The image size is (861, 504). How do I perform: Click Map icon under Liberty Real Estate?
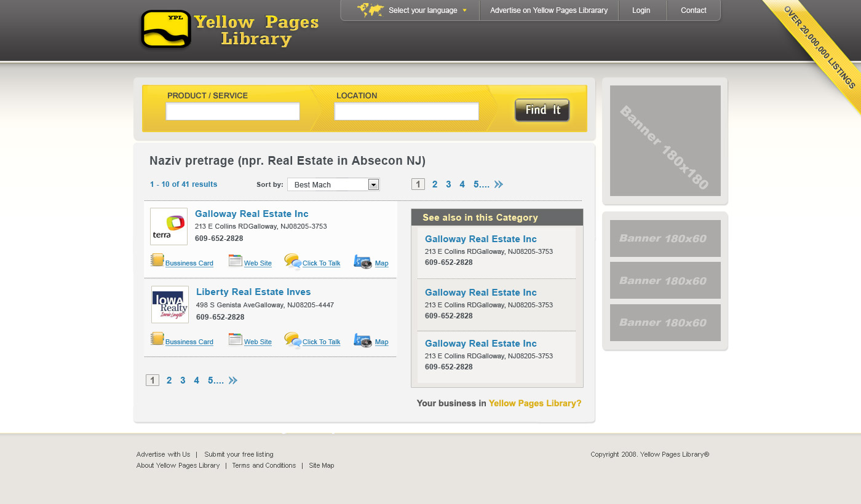tap(363, 341)
